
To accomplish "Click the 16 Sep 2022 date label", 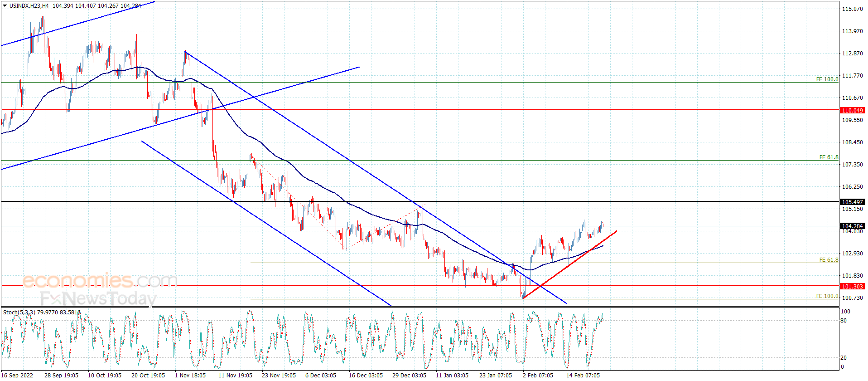I will click(17, 375).
